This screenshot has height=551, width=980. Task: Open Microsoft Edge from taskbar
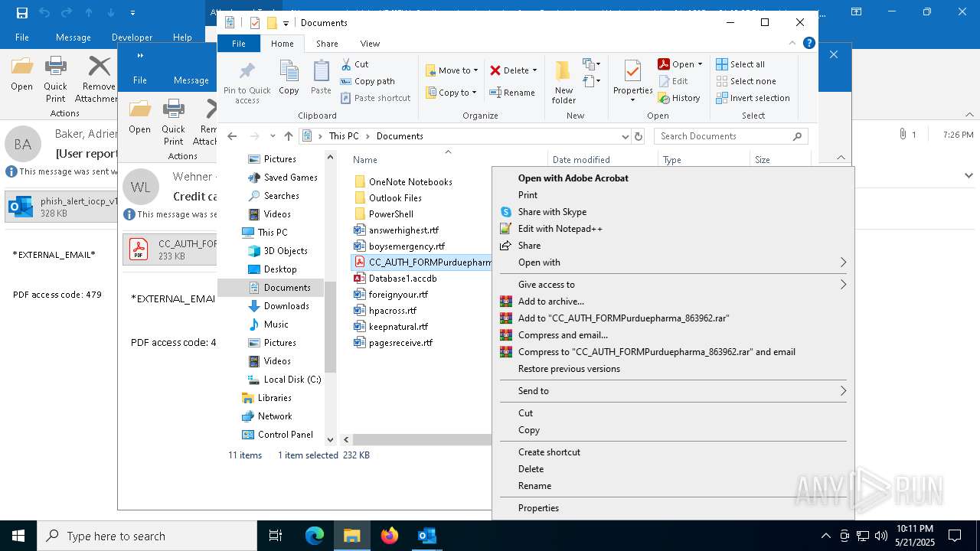(x=315, y=536)
